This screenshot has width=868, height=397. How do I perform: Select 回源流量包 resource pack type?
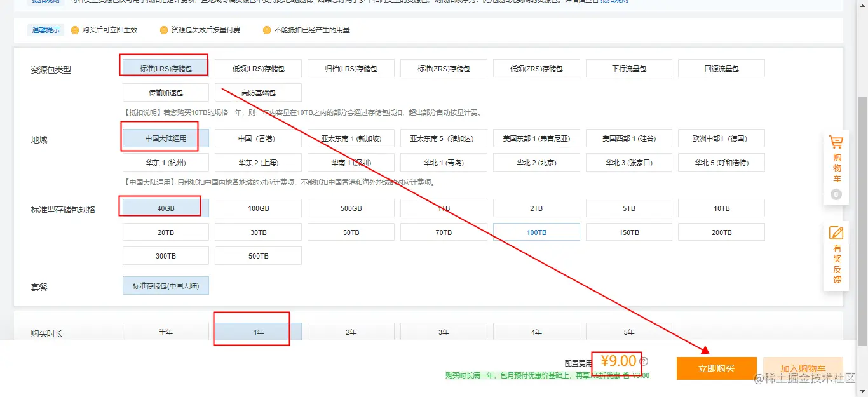coord(721,68)
